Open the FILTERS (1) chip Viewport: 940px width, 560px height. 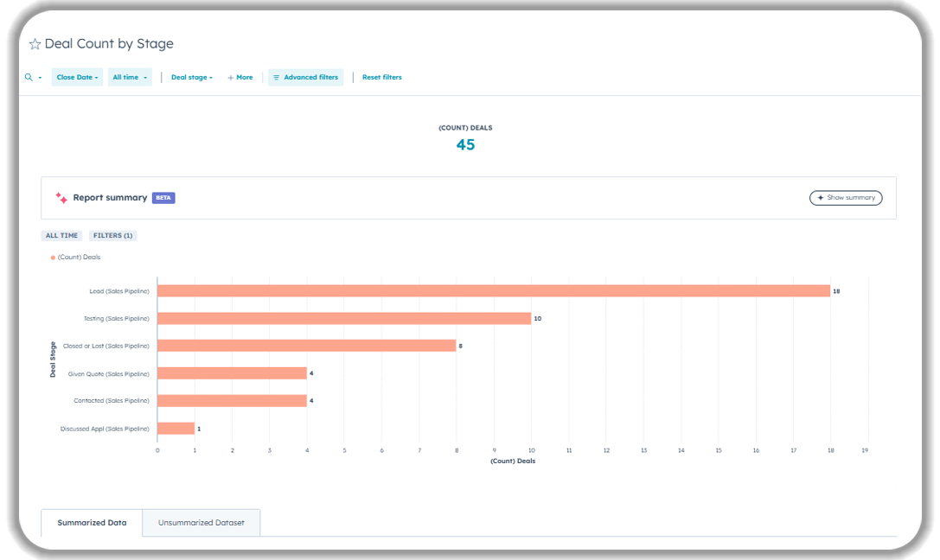(x=113, y=235)
